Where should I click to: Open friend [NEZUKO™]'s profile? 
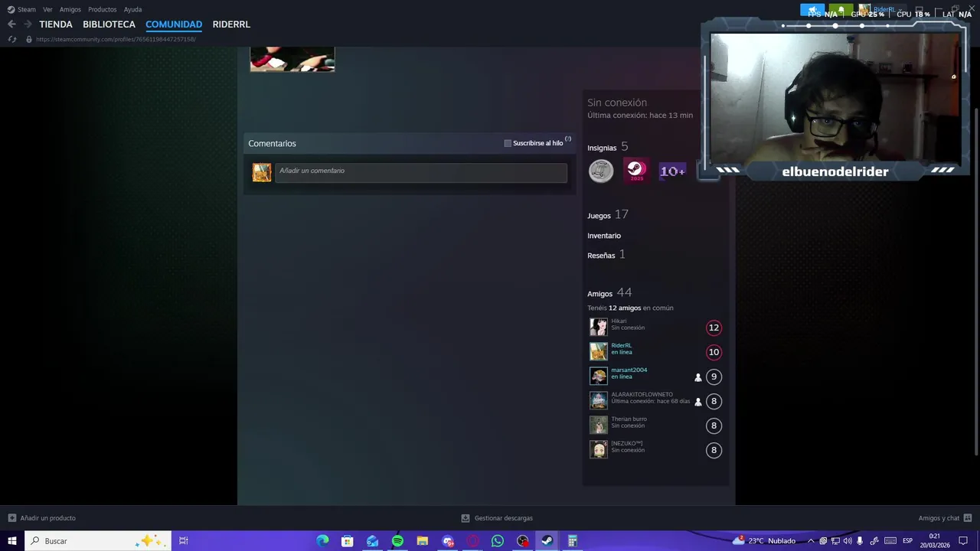tap(626, 443)
